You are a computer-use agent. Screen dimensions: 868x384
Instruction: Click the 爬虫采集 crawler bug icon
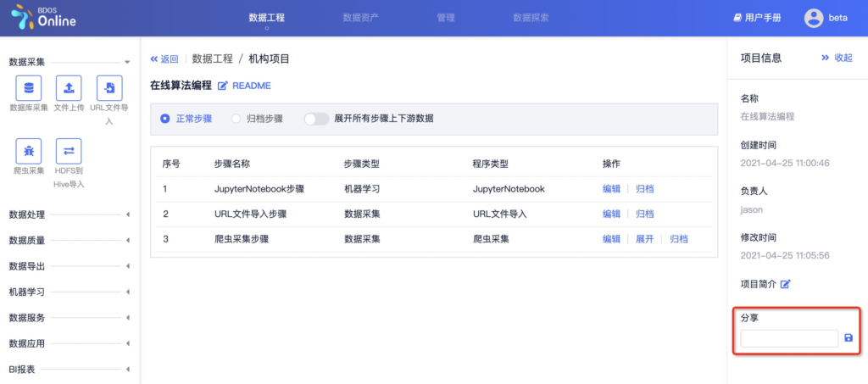(29, 151)
